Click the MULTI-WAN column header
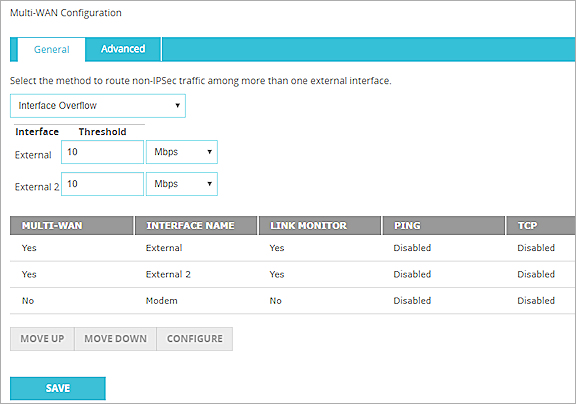 coord(72,226)
